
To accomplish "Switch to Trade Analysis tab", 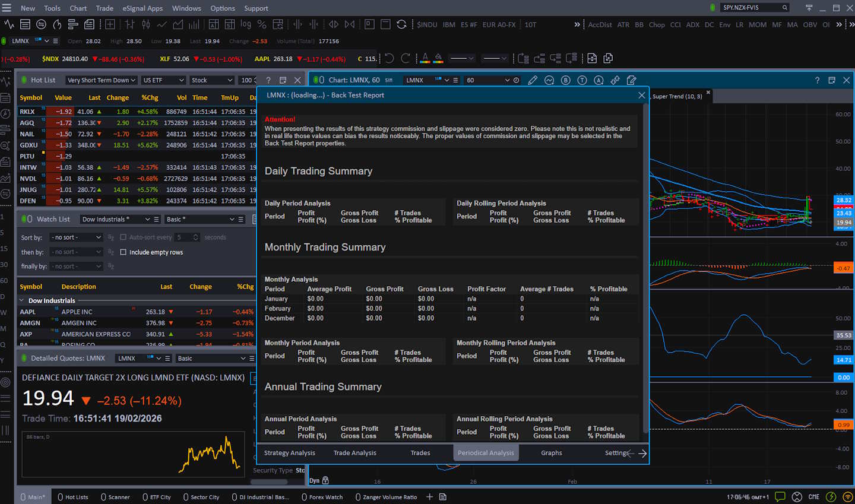I will pyautogui.click(x=355, y=453).
